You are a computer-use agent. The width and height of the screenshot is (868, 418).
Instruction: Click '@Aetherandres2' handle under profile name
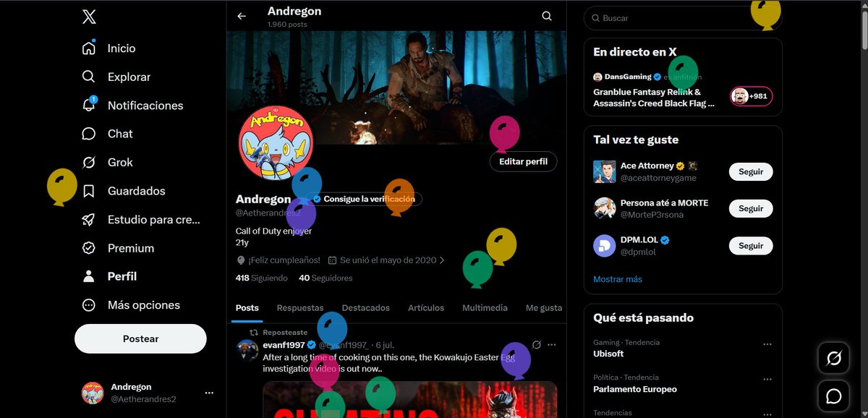(268, 212)
